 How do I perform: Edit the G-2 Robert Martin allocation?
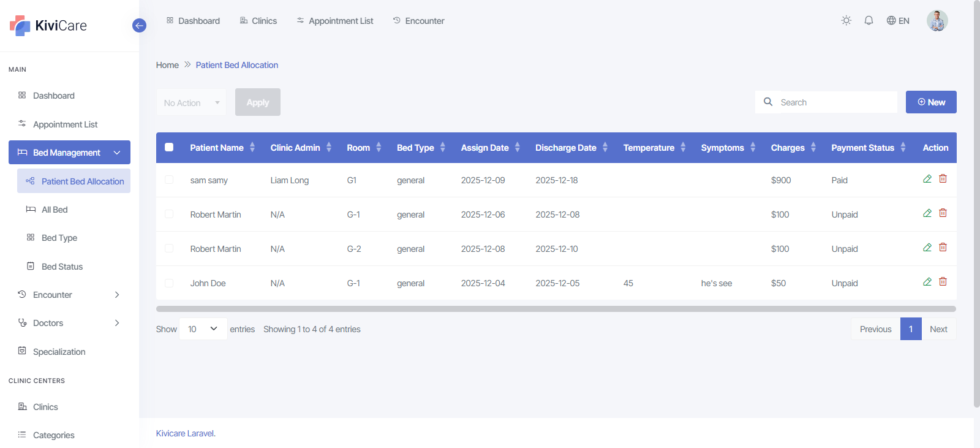coord(927,248)
